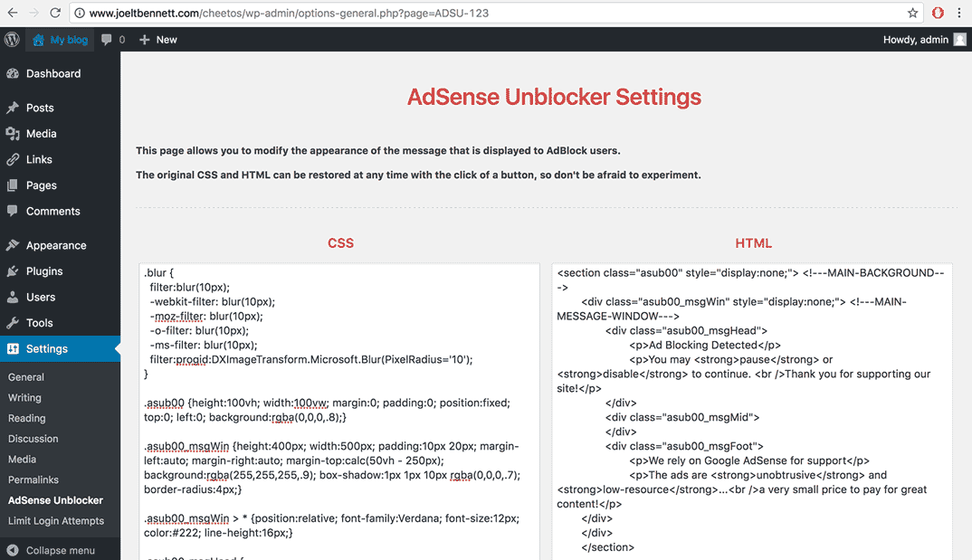Viewport: 972px width, 560px height.
Task: Click the ".blur {" line in CSS
Action: coord(158,272)
